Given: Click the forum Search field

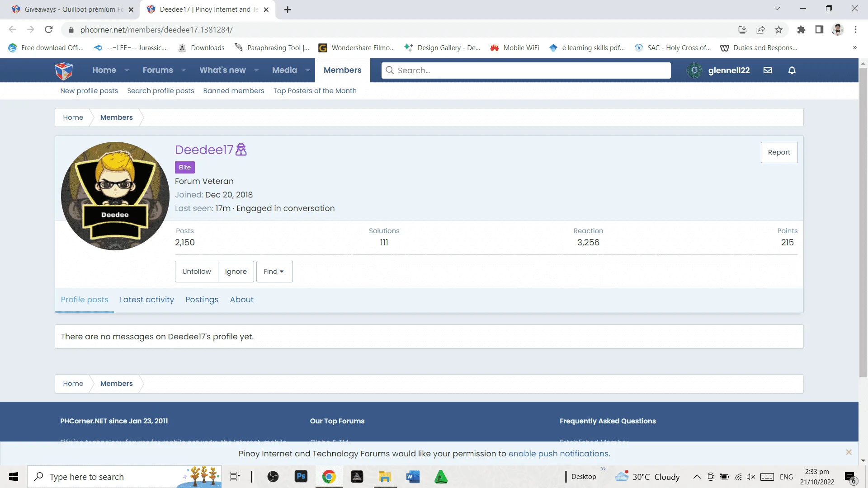Looking at the screenshot, I should (x=526, y=70).
